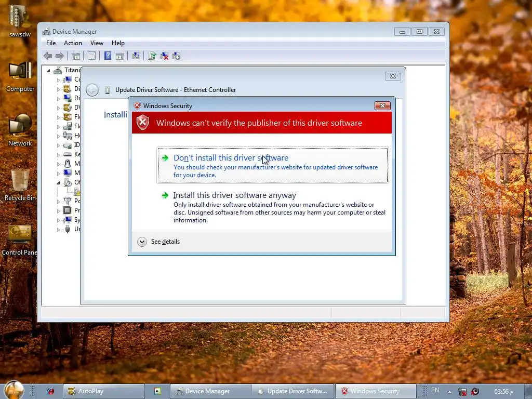Collapse the root computer node in device tree
The image size is (532, 399).
click(48, 71)
